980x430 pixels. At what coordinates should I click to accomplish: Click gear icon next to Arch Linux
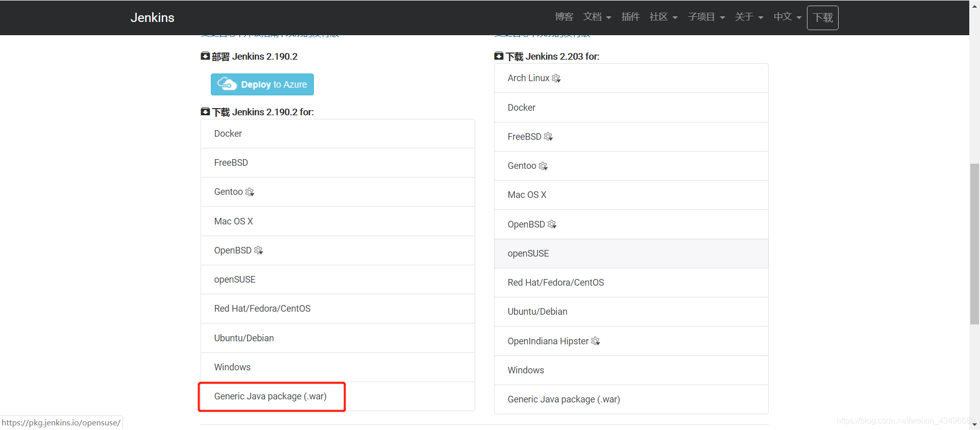[556, 78]
